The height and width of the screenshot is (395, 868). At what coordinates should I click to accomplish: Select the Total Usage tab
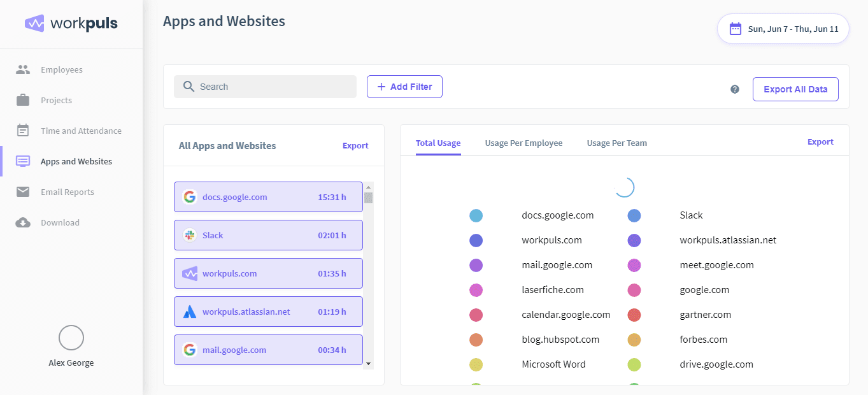pyautogui.click(x=438, y=143)
